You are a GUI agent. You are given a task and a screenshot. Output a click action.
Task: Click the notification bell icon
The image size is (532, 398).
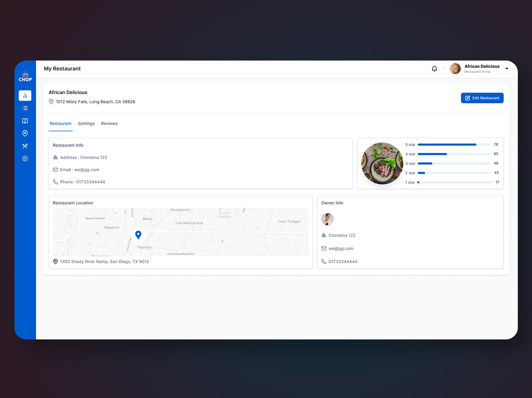click(434, 69)
